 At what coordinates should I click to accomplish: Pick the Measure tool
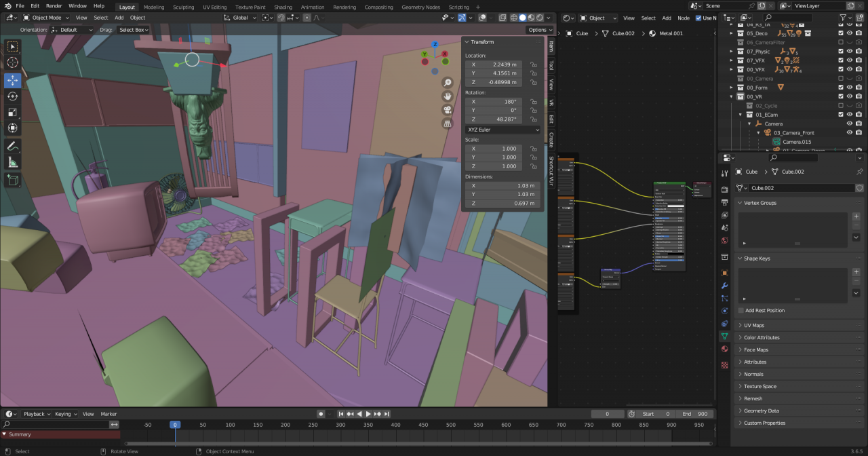[13, 163]
